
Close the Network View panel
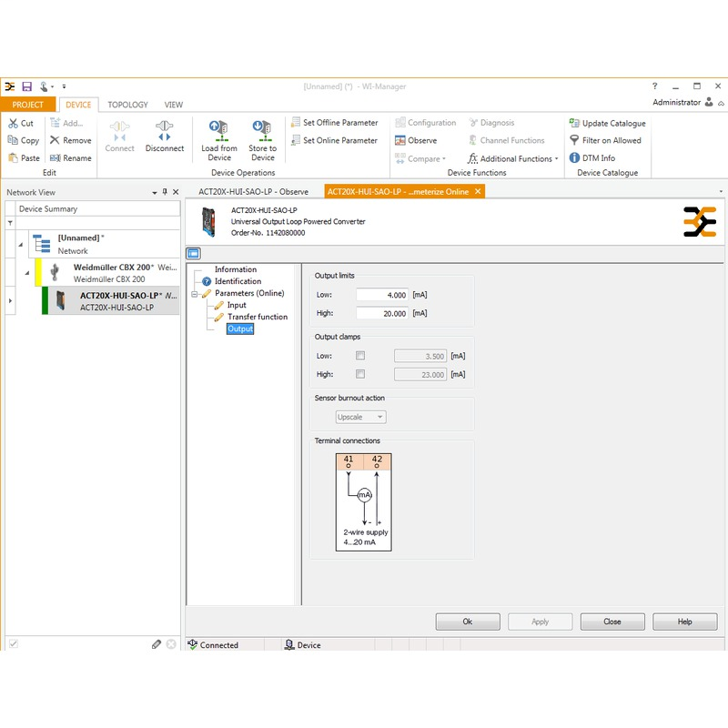176,192
